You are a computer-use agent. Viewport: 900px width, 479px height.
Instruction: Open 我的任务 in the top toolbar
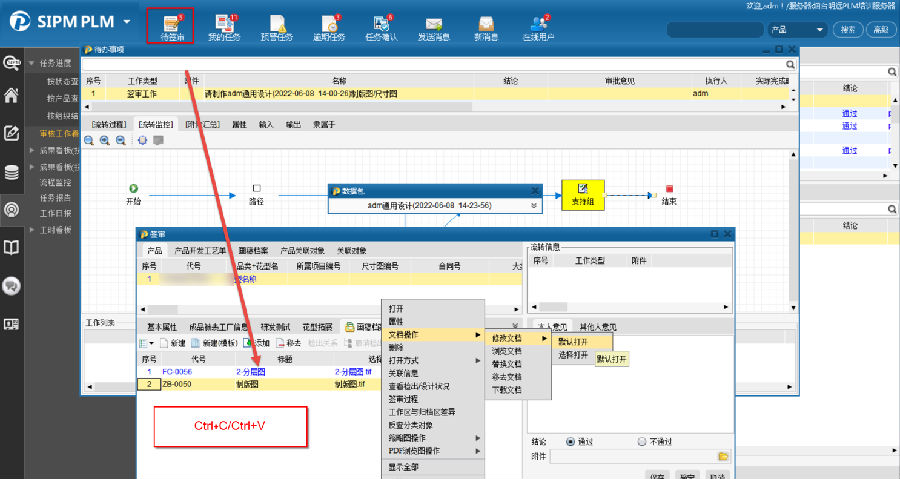[225, 26]
